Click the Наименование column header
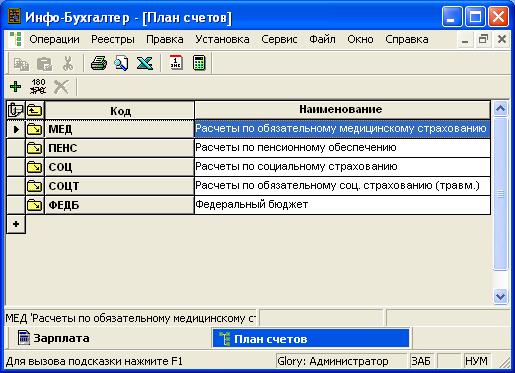515x373 pixels. click(342, 110)
